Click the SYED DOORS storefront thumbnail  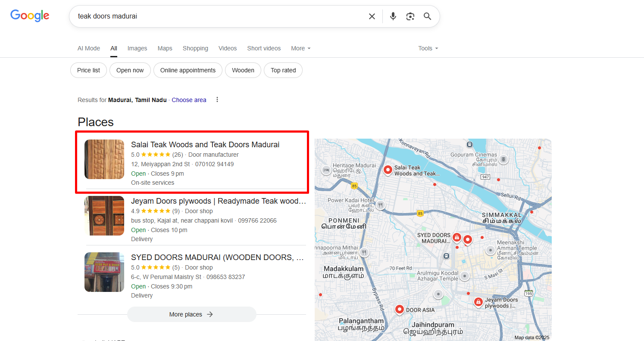(104, 272)
